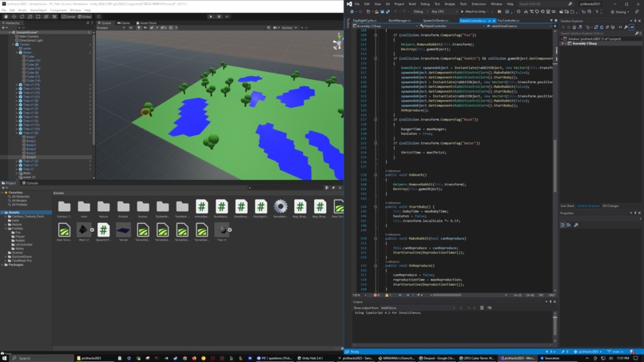This screenshot has width=644, height=362.
Task: Collapse the OnDeath method code fold
Action: (376, 175)
